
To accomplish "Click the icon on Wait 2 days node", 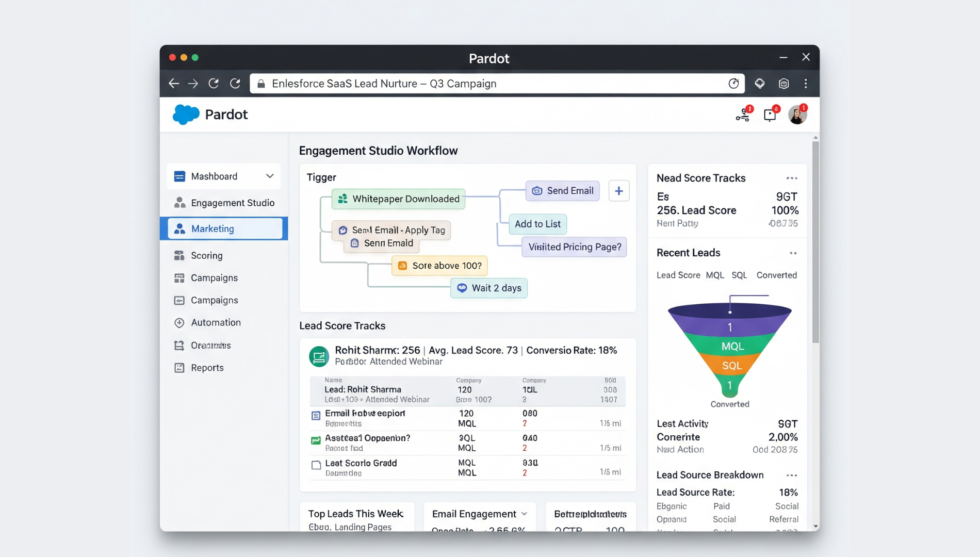I will click(462, 288).
